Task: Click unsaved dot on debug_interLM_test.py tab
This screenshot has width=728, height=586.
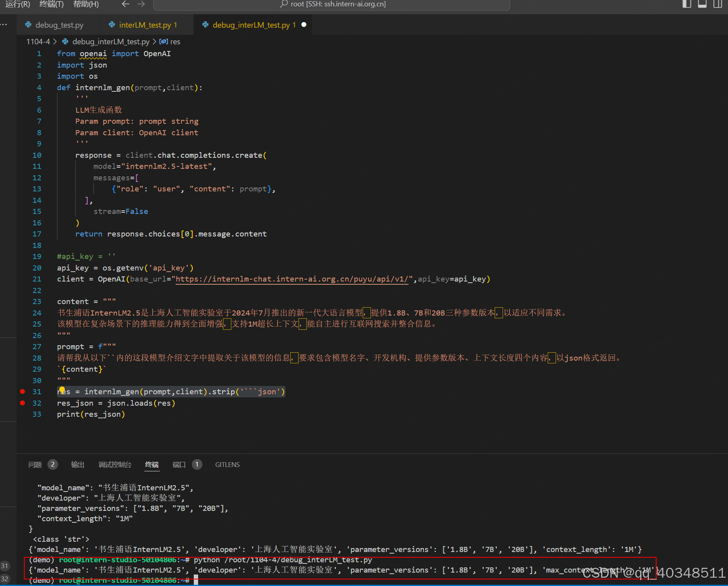Action: [x=304, y=25]
